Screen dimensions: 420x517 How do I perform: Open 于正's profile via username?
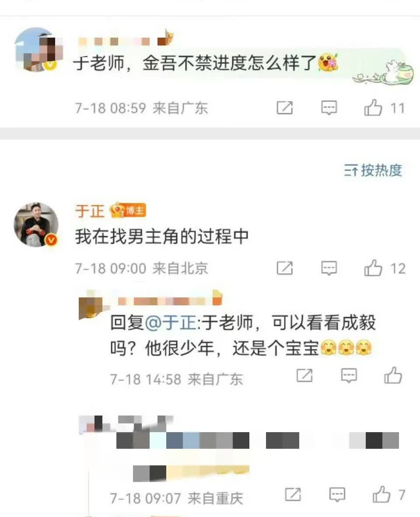point(90,211)
